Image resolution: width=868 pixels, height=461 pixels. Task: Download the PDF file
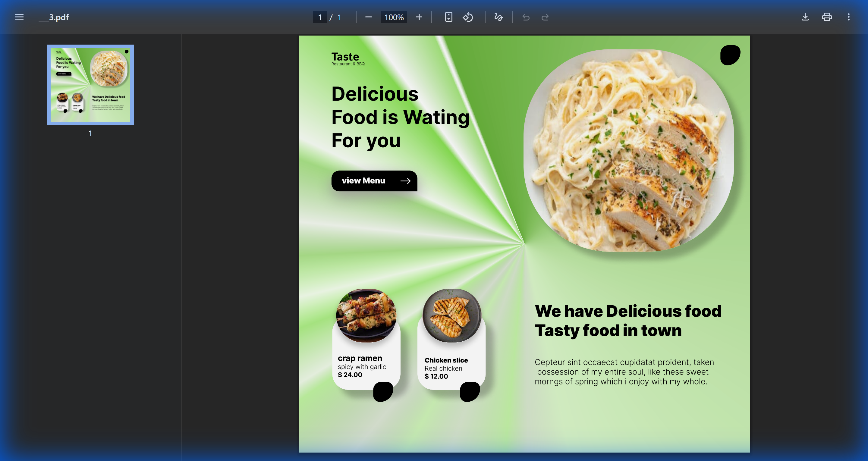pyautogui.click(x=805, y=17)
